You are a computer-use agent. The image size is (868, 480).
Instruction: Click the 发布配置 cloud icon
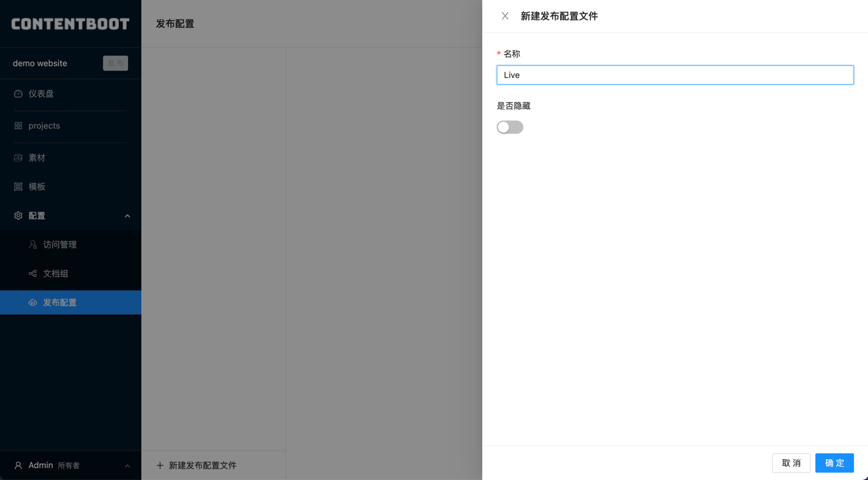pos(33,302)
